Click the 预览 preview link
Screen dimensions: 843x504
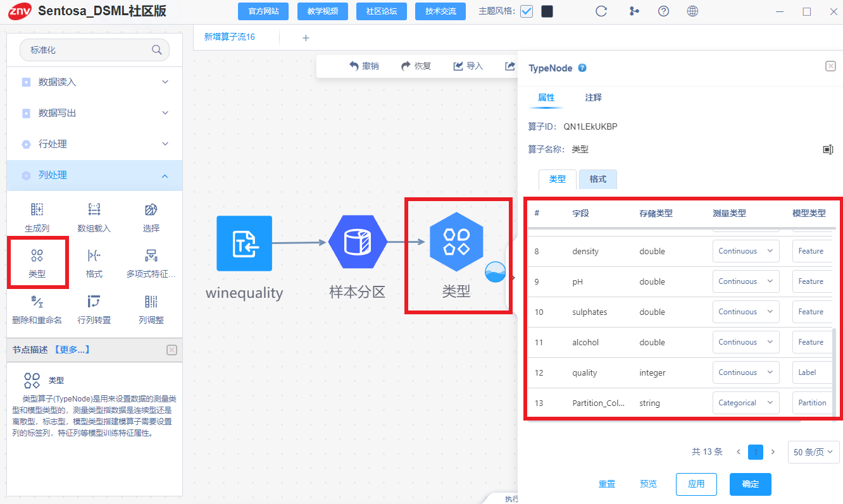[x=648, y=484]
